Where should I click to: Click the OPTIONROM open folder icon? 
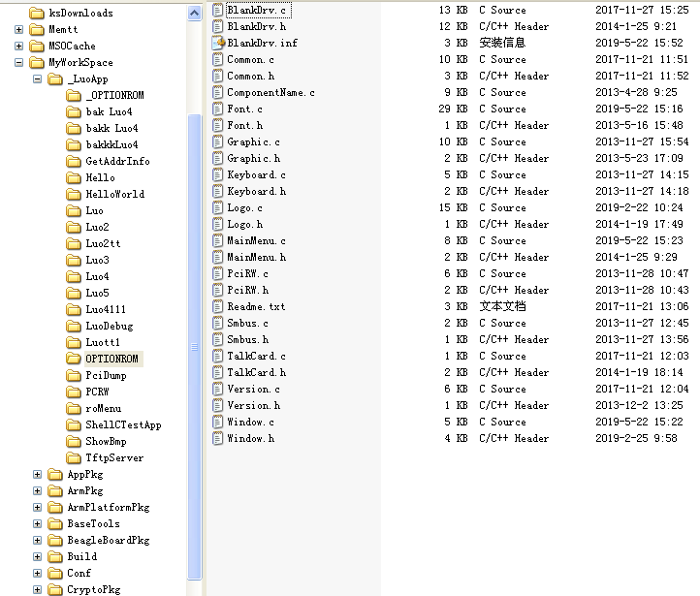click(x=74, y=359)
